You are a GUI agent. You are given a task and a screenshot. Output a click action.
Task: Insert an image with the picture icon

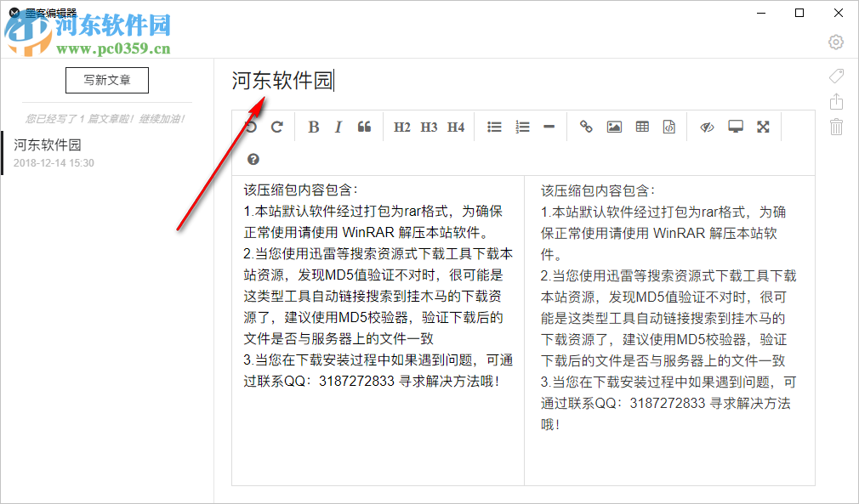(x=614, y=126)
